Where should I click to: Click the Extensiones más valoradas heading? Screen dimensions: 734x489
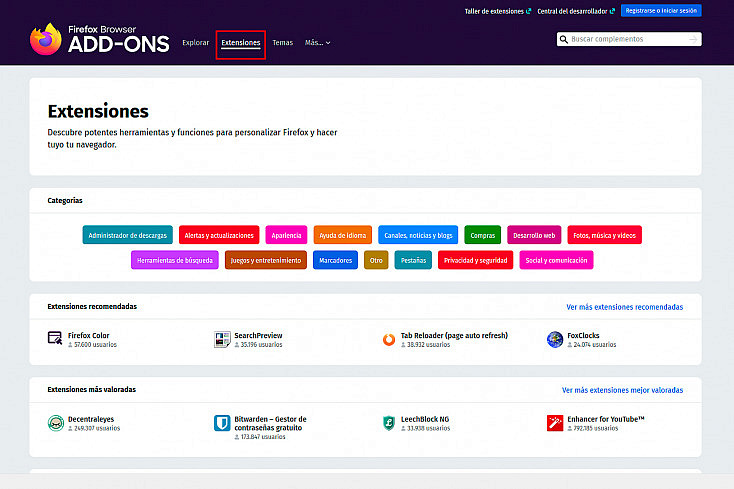[92, 389]
